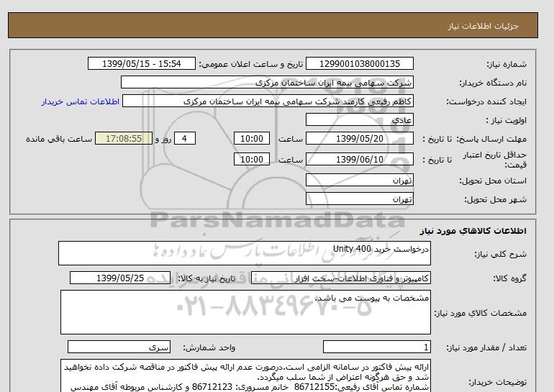Click the label توضیحات خریدار
554x392 pixels.
497,382
